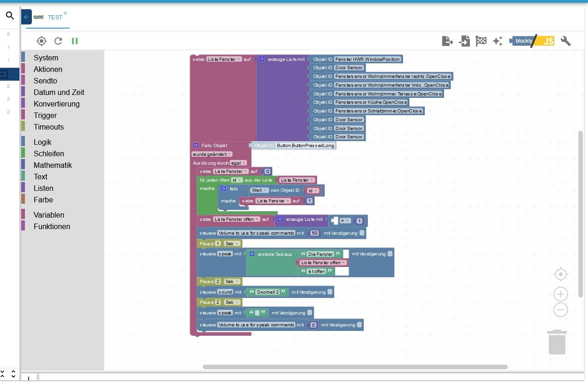Click the back arrow beside the TEST tab
This screenshot has height=384, width=588.
26,17
